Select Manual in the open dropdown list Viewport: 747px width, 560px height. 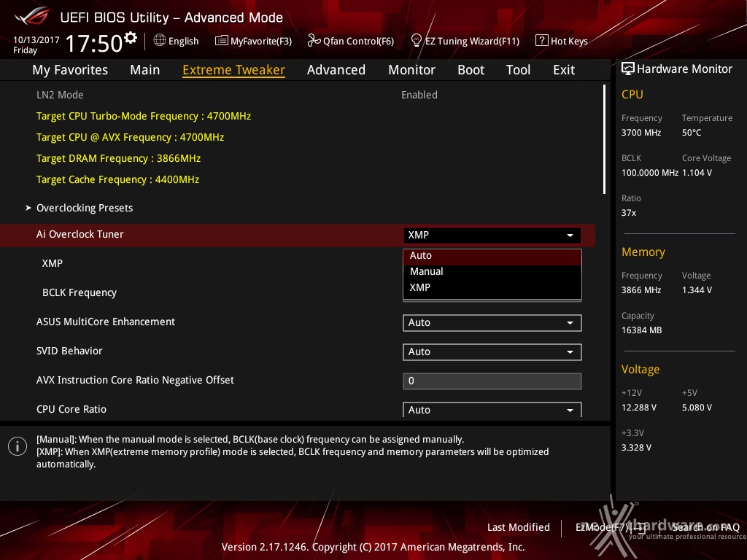point(492,271)
